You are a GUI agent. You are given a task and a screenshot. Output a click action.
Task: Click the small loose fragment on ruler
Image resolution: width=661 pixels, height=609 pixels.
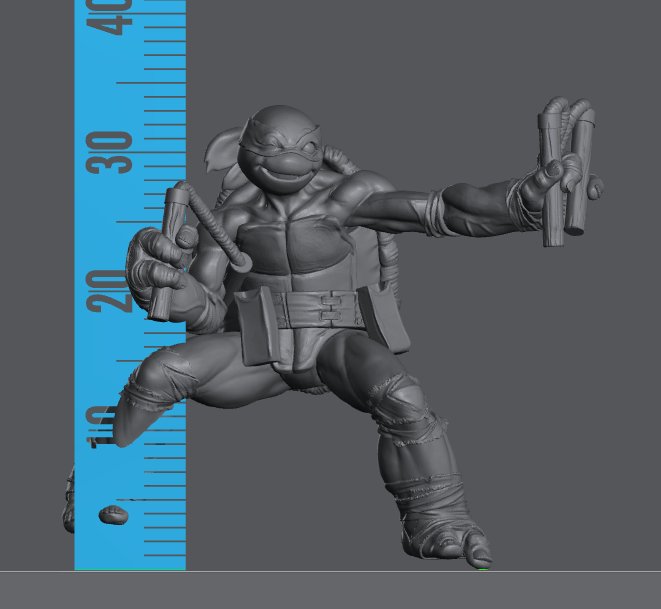pos(113,515)
